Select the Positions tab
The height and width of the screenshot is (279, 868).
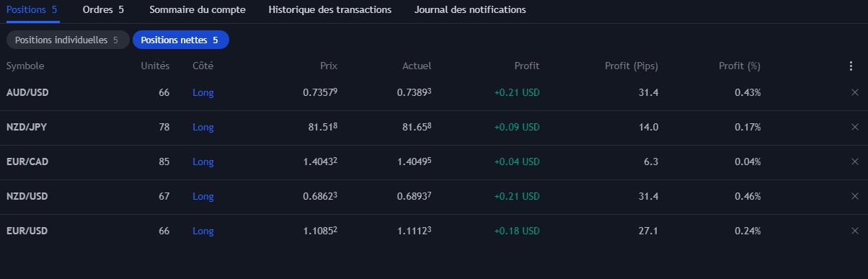(x=32, y=10)
